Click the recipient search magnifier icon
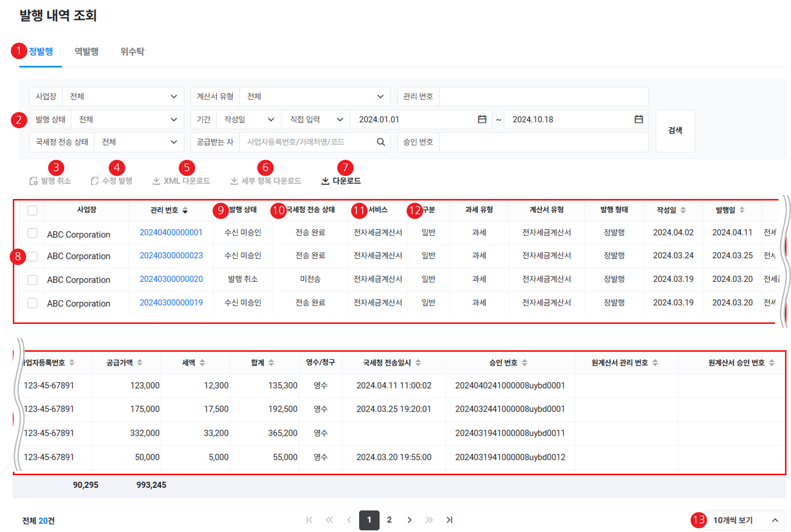This screenshot has width=791, height=532. point(381,142)
